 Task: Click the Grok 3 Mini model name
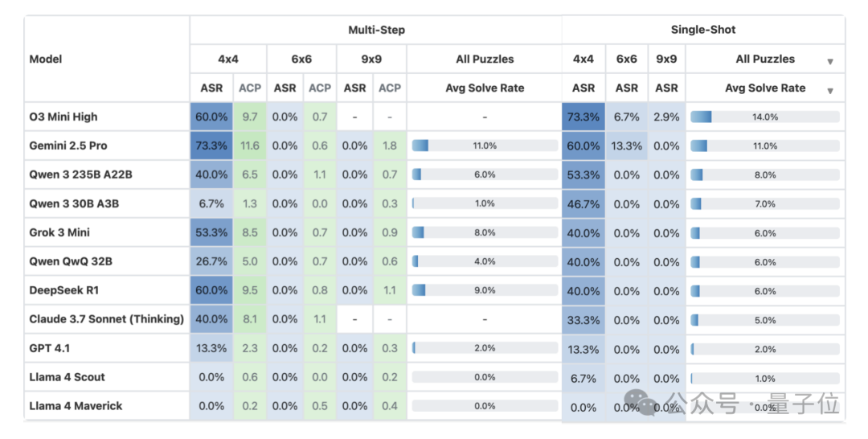tap(60, 232)
